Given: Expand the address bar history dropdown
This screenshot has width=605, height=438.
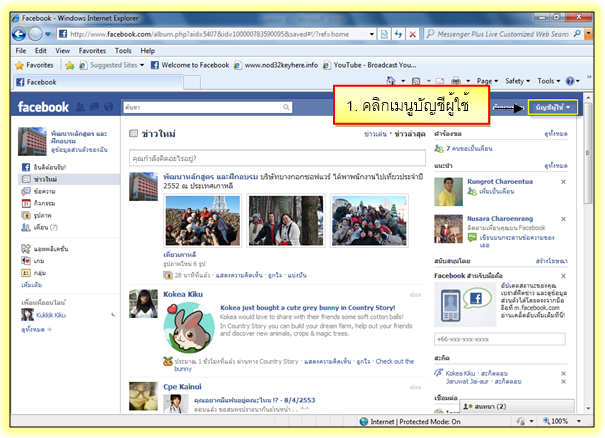Looking at the screenshot, I should point(371,34).
